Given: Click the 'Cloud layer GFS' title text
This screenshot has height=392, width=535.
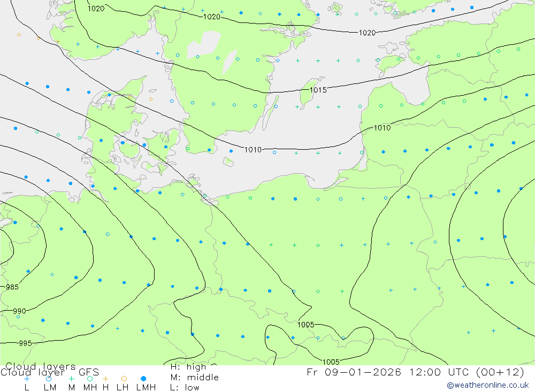Looking at the screenshot, I should [50, 372].
